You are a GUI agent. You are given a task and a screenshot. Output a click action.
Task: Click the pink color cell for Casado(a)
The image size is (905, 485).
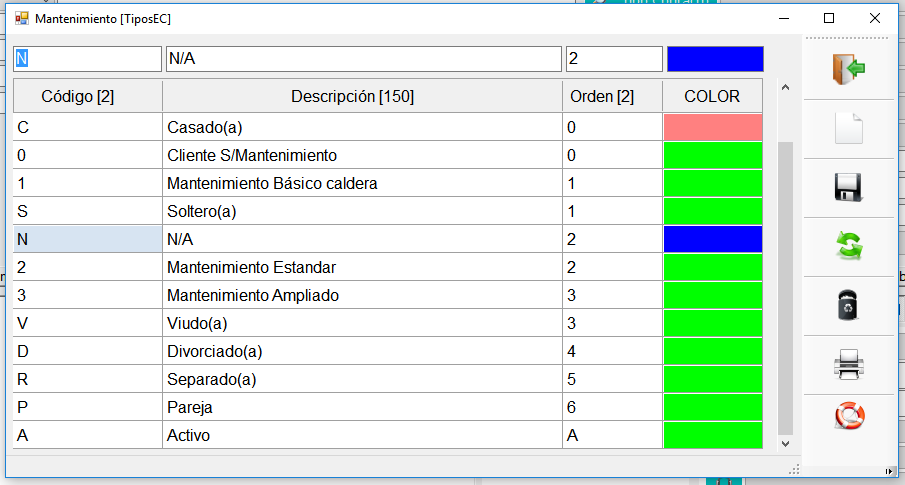713,127
